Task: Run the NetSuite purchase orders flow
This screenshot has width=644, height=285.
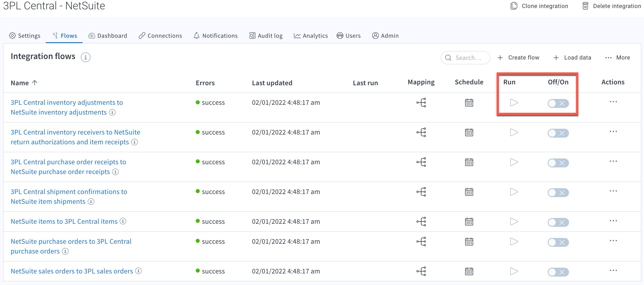Action: [x=514, y=241]
